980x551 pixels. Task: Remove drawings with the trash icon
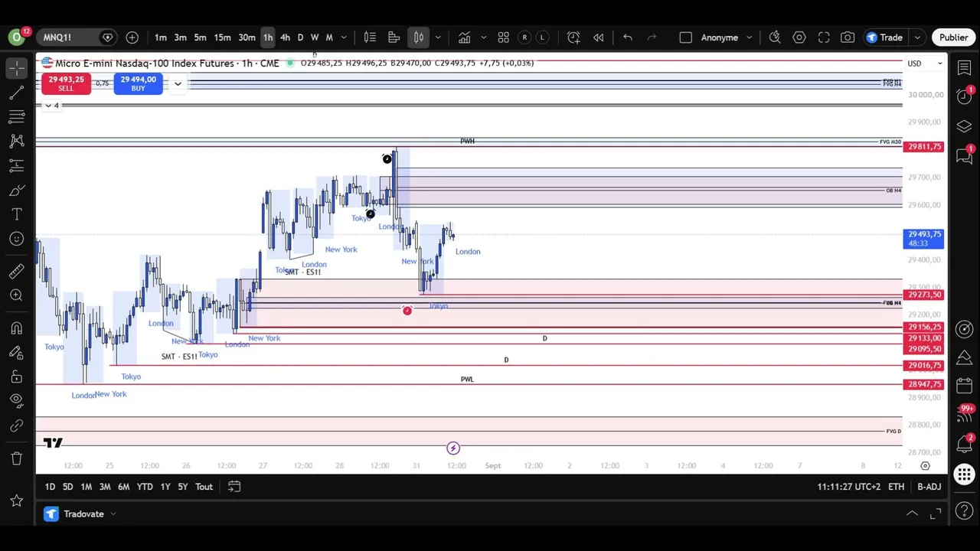point(17,458)
